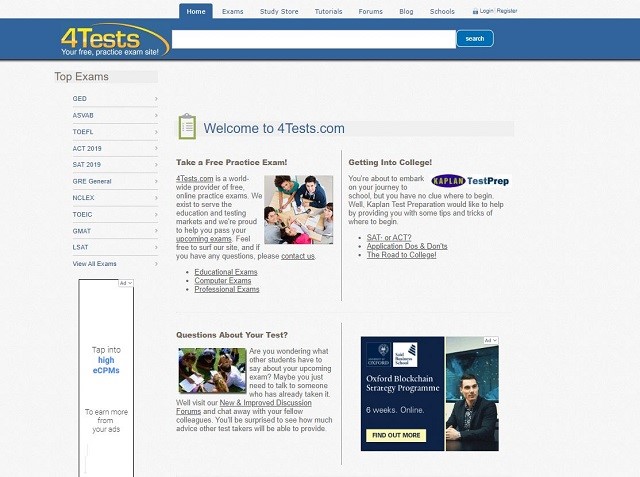Image resolution: width=640 pixels, height=477 pixels.
Task: Click the students on grass photo
Action: point(212,370)
